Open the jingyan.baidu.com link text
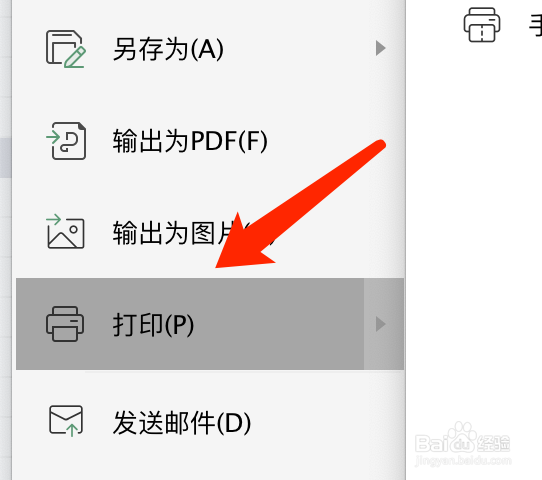The image size is (542, 480). coord(462,461)
